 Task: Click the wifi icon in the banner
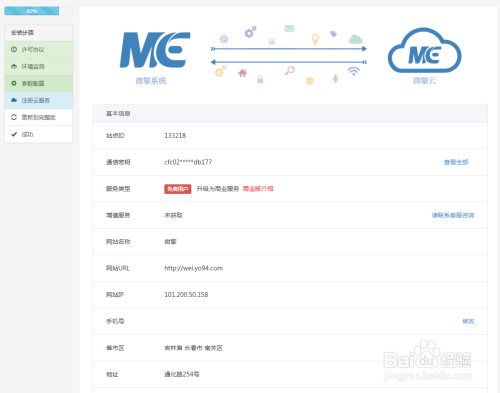pos(354,71)
